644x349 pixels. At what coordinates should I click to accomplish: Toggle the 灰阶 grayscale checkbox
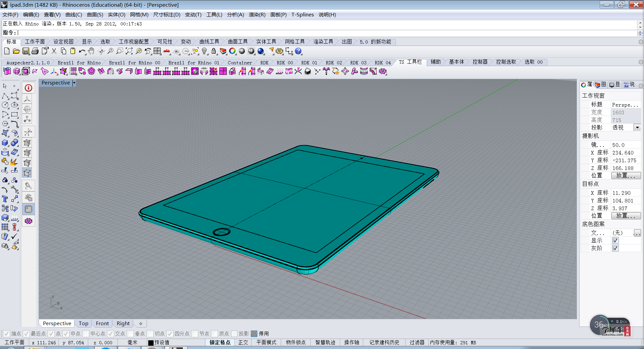615,248
